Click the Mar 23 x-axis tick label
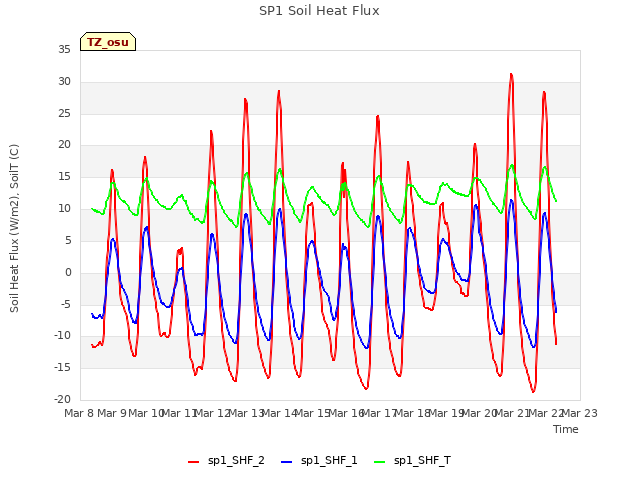The image size is (640, 480). tap(580, 413)
